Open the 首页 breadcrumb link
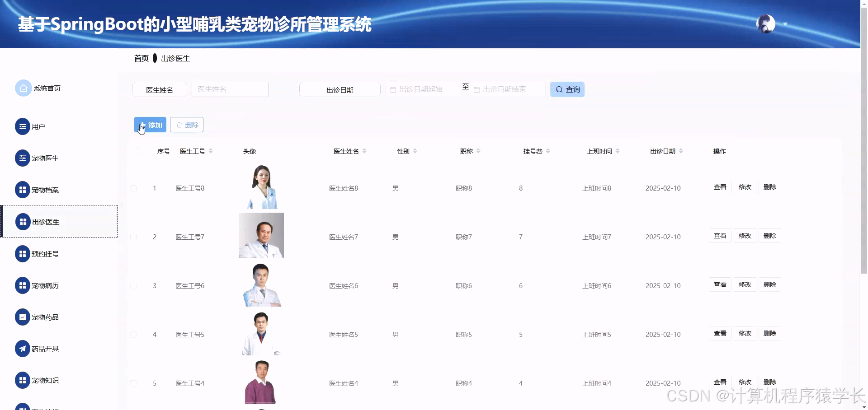Viewport: 868px width, 410px height. click(141, 58)
